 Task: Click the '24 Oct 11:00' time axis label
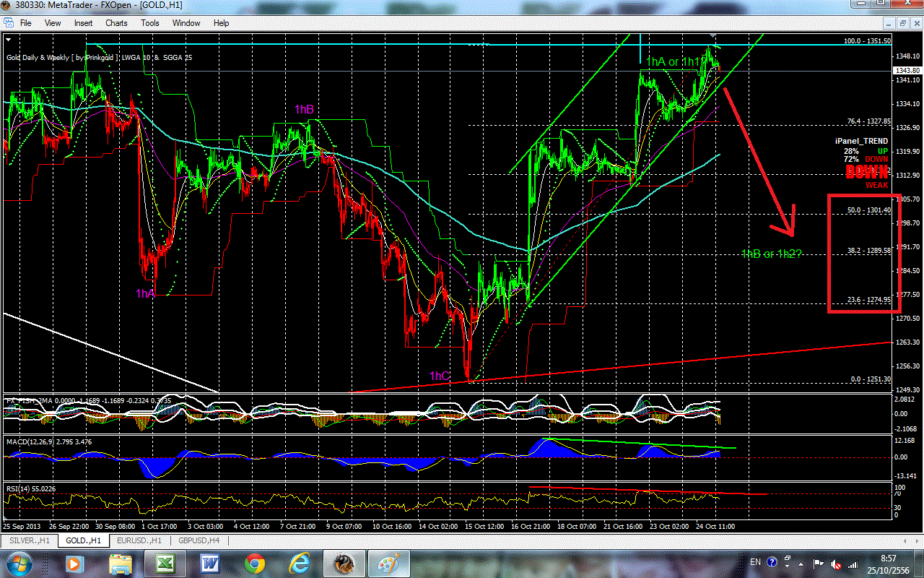pyautogui.click(x=715, y=526)
